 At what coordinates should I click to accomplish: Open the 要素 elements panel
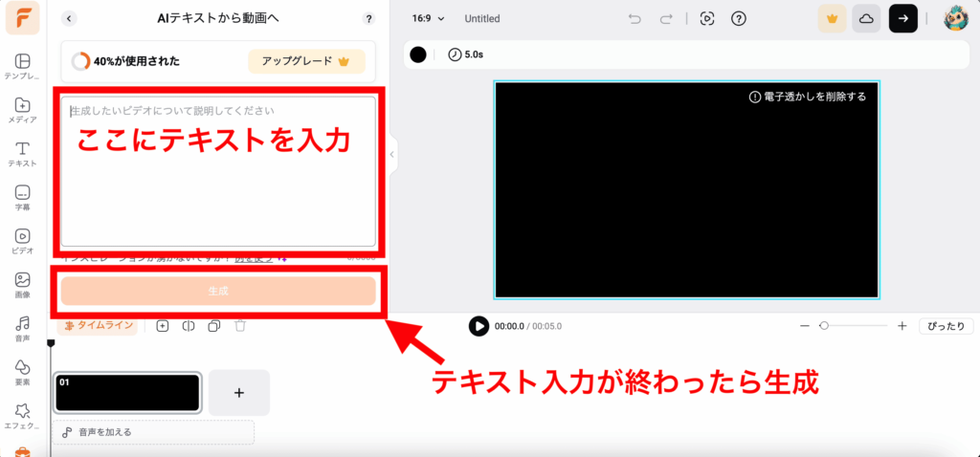(23, 373)
